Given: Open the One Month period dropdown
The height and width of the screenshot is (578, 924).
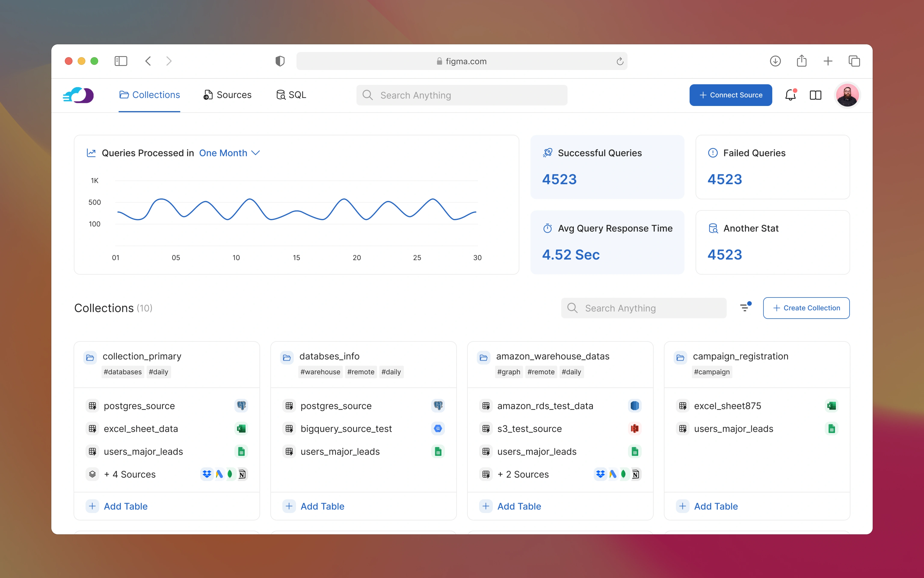Looking at the screenshot, I should [x=230, y=153].
